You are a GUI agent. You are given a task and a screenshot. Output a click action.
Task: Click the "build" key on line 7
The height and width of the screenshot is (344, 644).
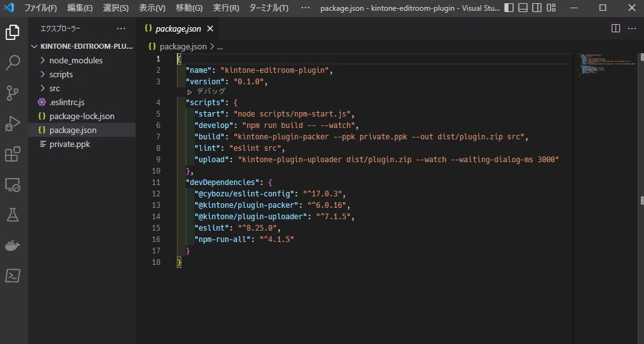point(209,137)
